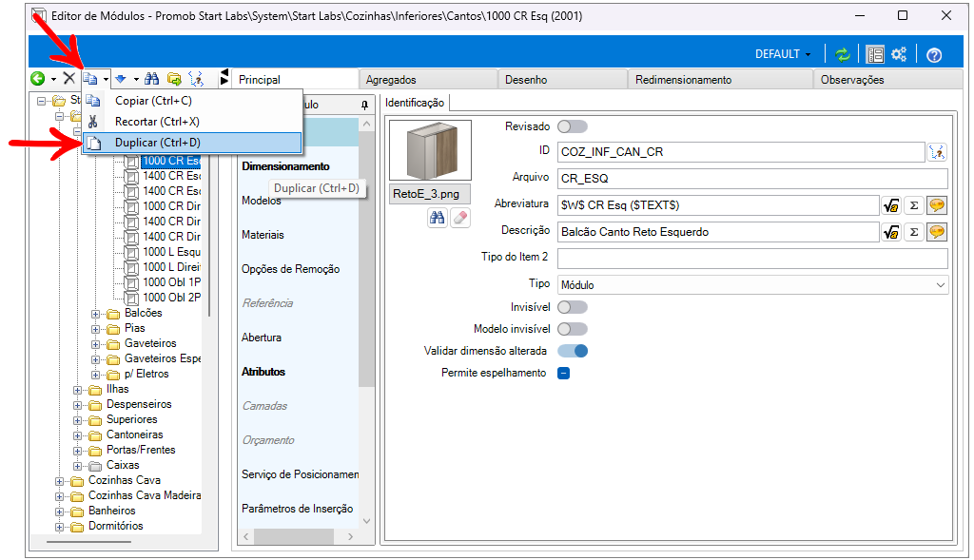Screen dimensions: 974x560
Task: Open the Tipo dropdown showing Módulo
Action: tap(751, 284)
